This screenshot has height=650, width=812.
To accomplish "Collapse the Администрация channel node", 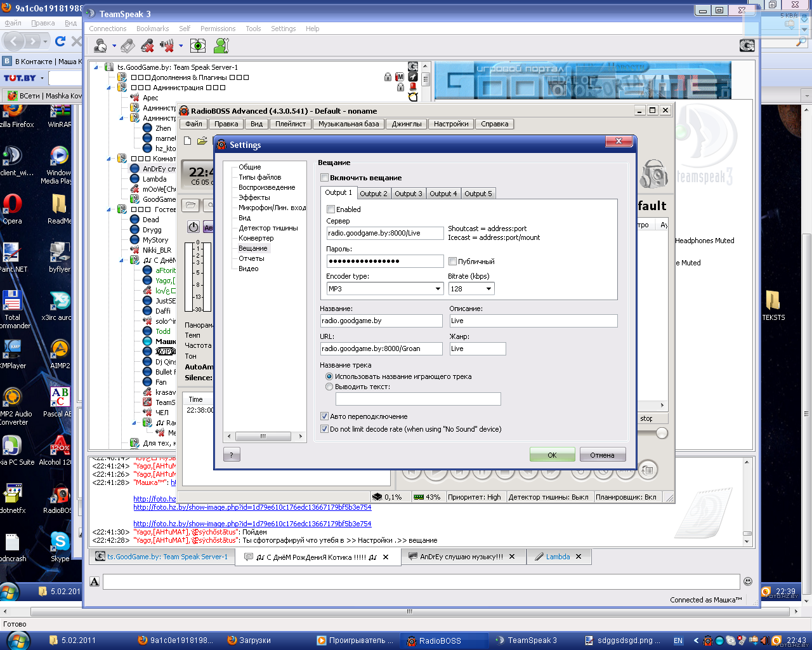I will 109,88.
